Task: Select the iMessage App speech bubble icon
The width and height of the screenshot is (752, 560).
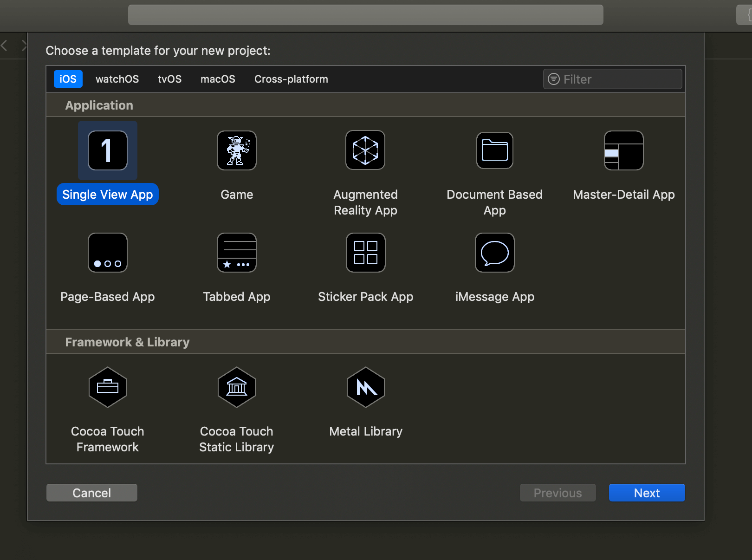Action: [x=495, y=253]
